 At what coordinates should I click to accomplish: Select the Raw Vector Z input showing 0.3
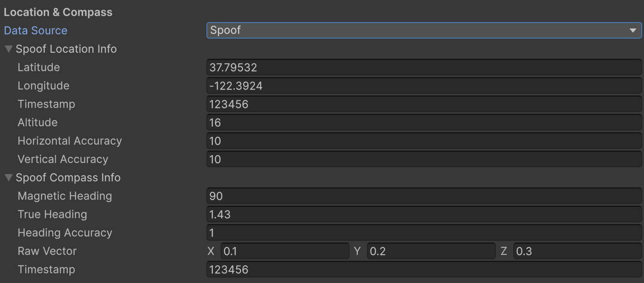click(x=577, y=251)
